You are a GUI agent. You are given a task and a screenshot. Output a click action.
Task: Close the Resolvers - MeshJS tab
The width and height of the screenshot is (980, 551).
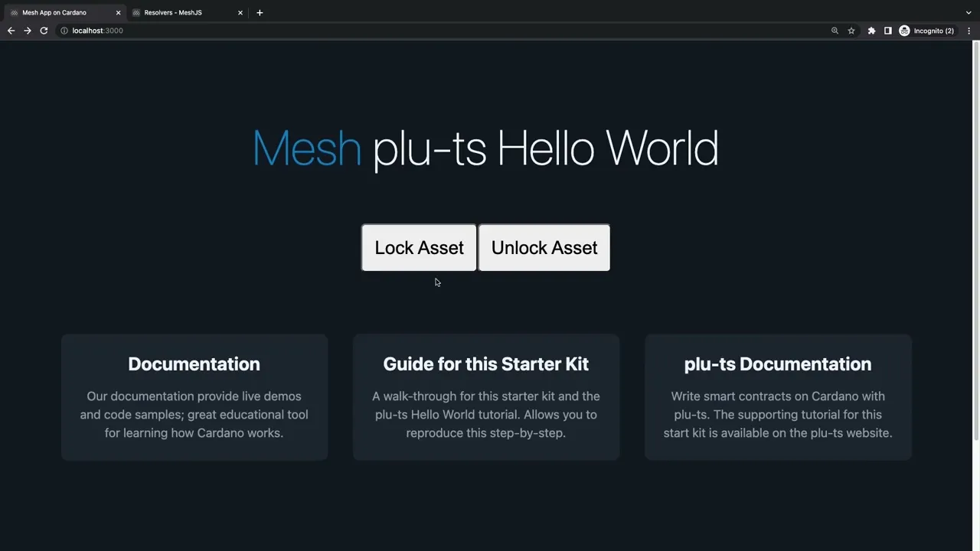point(240,12)
